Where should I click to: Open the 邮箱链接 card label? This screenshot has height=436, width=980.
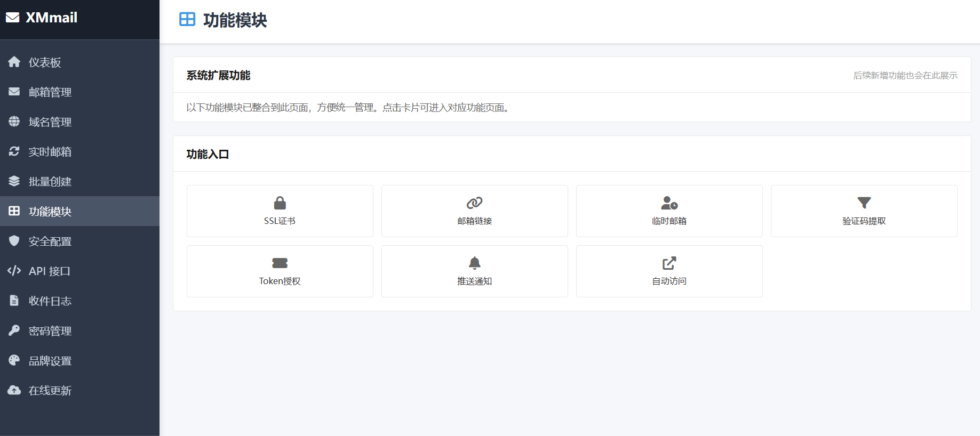[x=475, y=221]
